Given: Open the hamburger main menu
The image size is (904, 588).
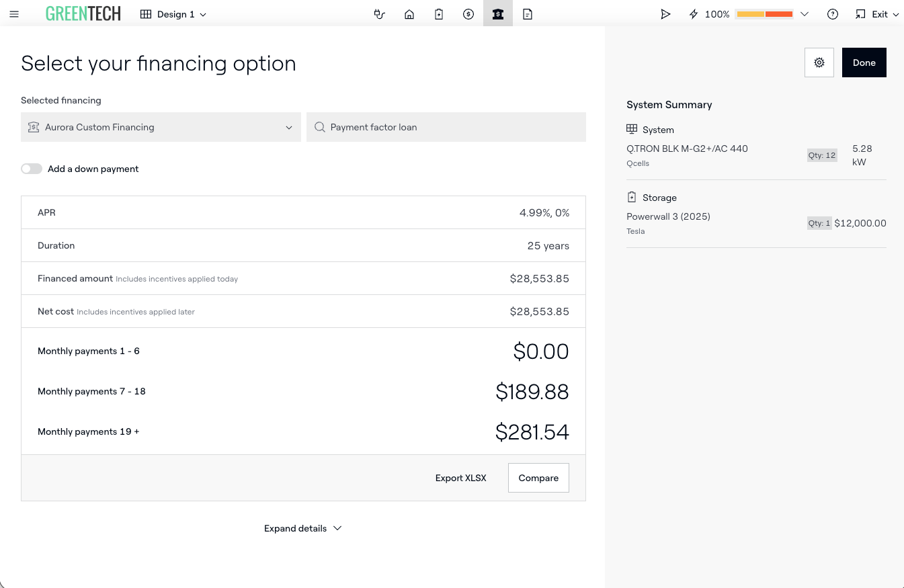Looking at the screenshot, I should (x=14, y=14).
